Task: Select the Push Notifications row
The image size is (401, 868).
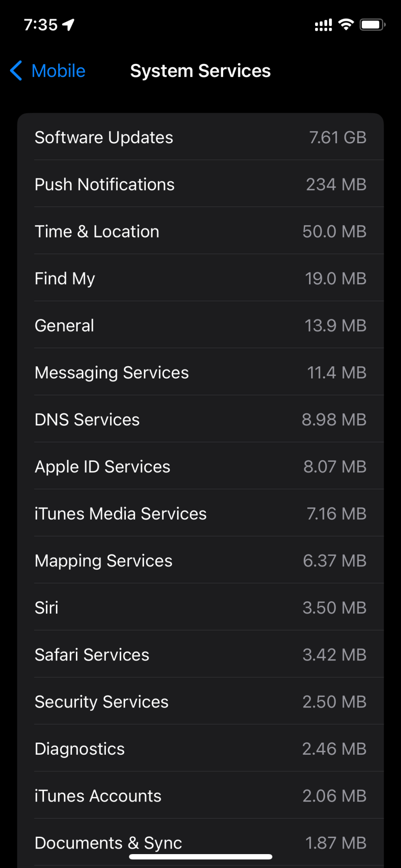Action: (200, 184)
